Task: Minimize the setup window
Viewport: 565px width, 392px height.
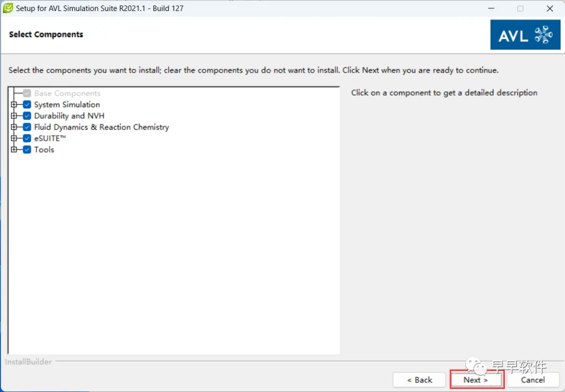Action: pyautogui.click(x=491, y=8)
